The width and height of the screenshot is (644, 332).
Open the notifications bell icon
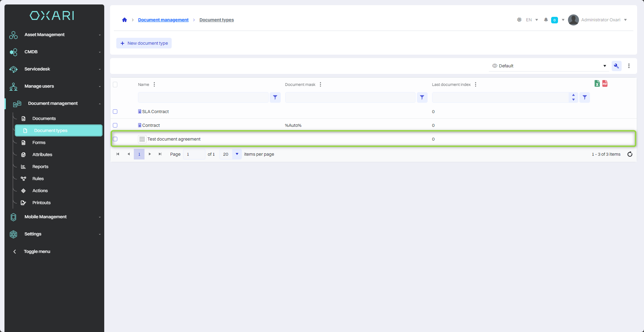point(546,20)
